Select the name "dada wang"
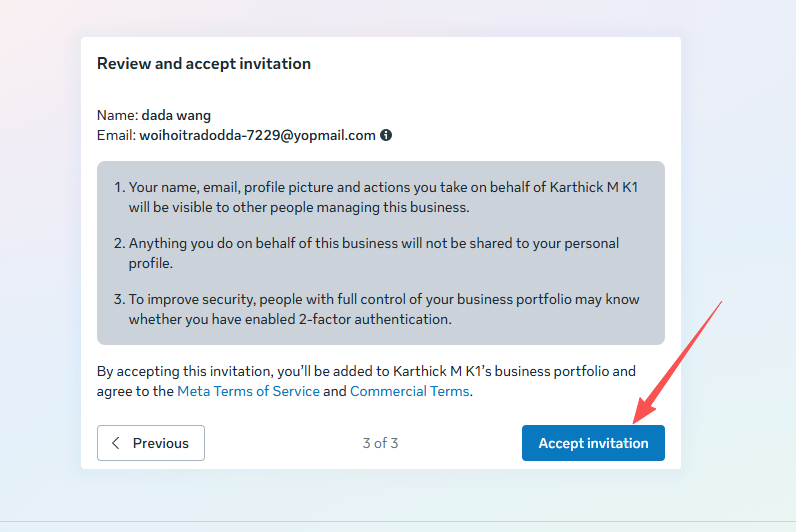796x532 pixels. 176,115
